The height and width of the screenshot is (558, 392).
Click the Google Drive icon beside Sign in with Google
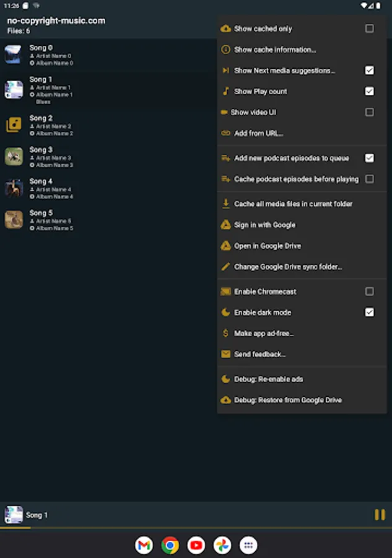pyautogui.click(x=225, y=225)
